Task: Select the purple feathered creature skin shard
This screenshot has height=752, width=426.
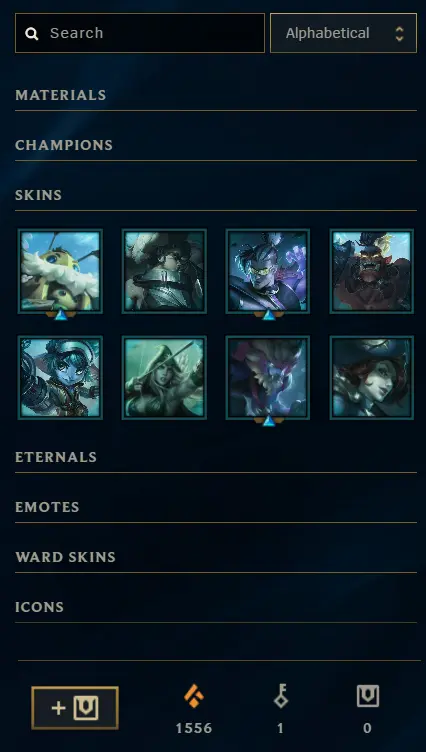Action: 268,378
